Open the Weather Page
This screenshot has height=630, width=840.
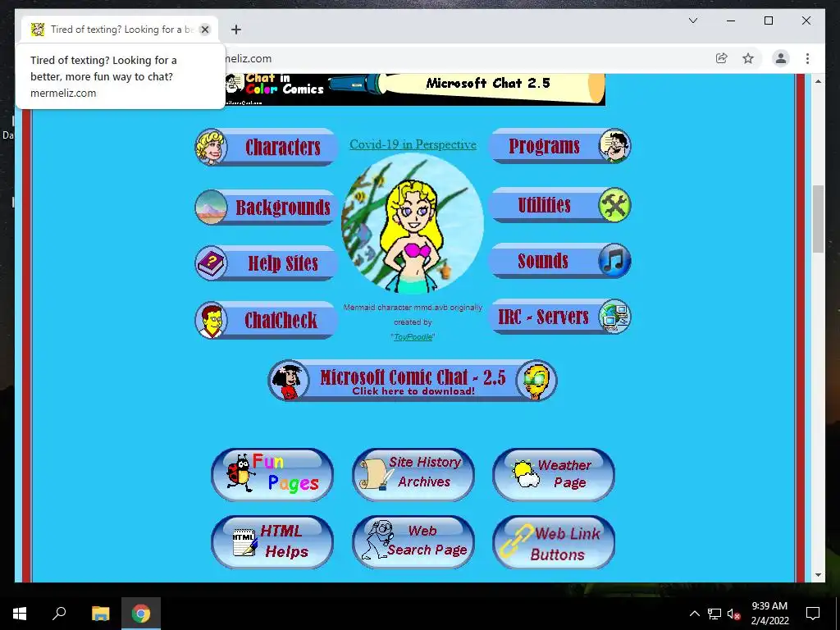[554, 475]
